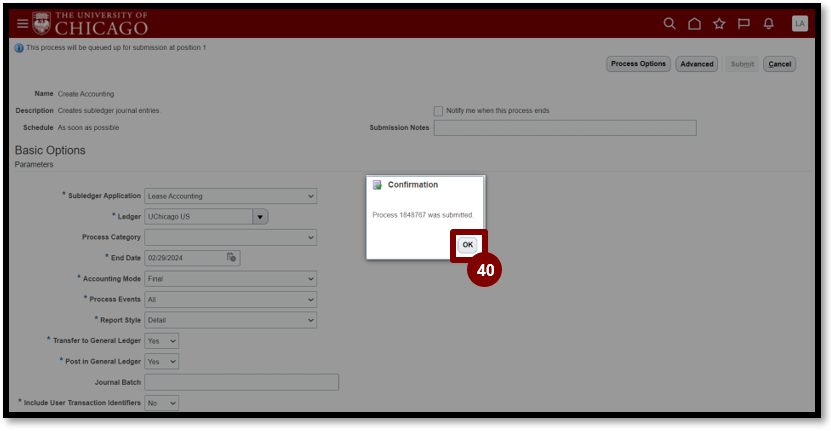Click the Confirmation dialog title
Image resolution: width=831 pixels, height=431 pixels.
(x=413, y=184)
